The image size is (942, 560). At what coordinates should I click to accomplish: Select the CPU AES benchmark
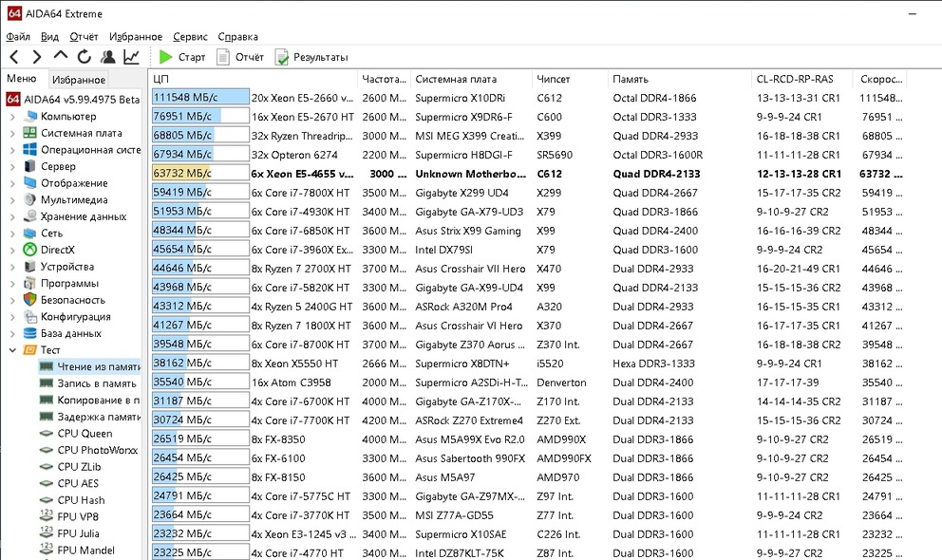(x=69, y=483)
